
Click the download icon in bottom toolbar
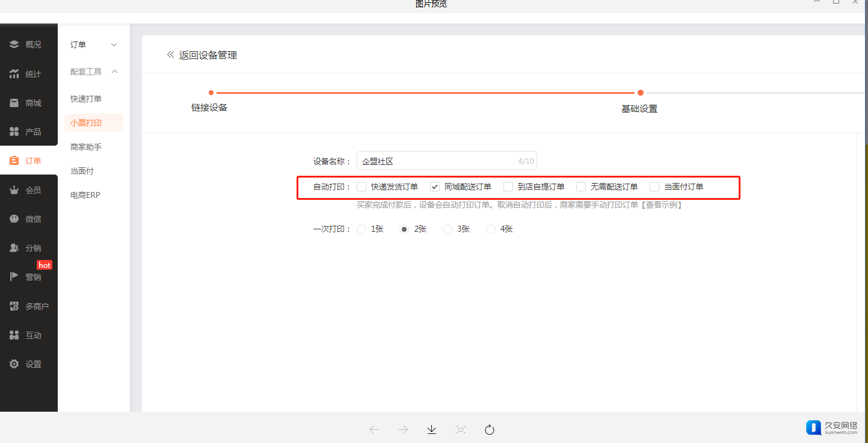pos(431,429)
